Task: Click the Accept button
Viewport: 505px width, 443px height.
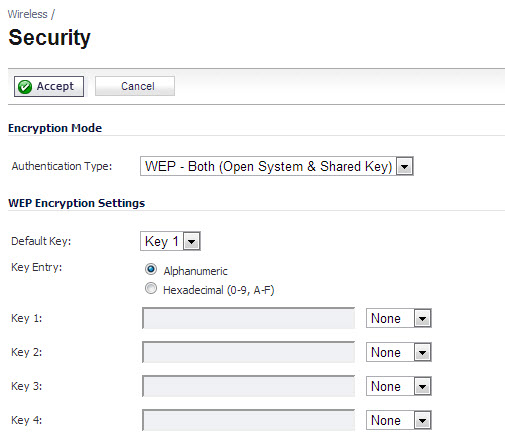Action: pyautogui.click(x=49, y=86)
